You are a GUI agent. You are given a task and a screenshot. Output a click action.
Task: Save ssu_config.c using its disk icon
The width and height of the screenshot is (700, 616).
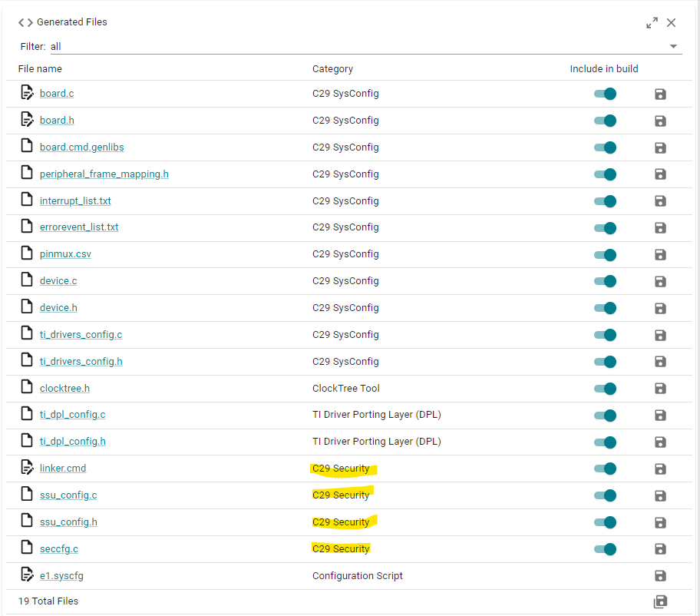point(660,495)
